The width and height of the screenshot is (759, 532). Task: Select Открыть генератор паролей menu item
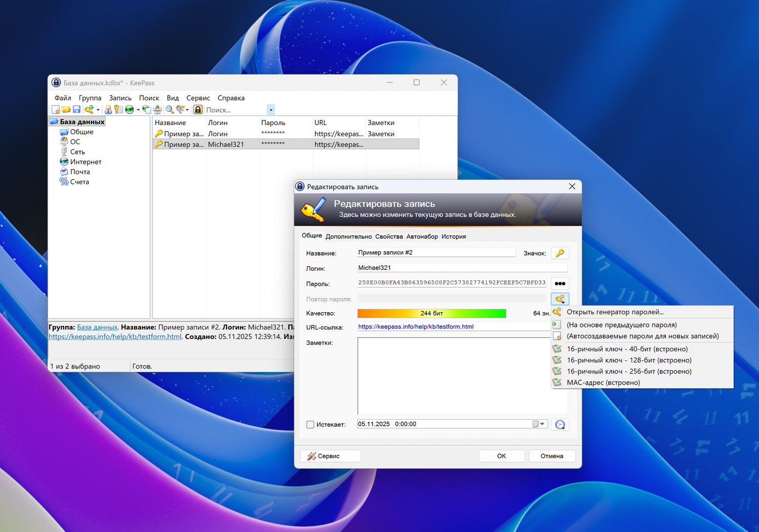coord(615,312)
